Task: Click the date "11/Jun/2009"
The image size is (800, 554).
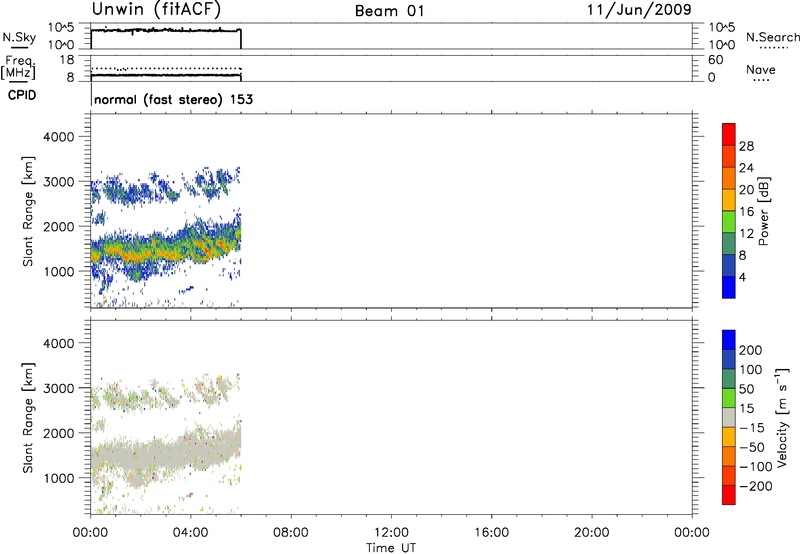Action: 639,10
